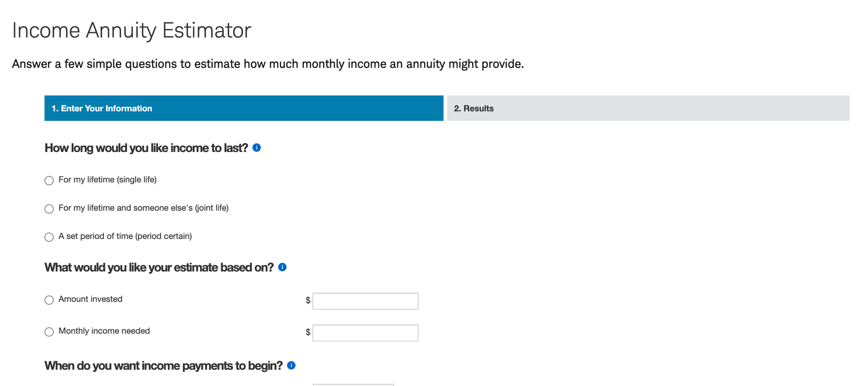Choose the joint life radio button

point(49,209)
